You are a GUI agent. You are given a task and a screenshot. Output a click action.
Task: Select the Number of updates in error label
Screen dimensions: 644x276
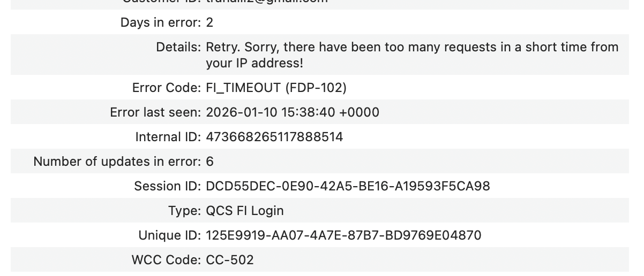117,162
